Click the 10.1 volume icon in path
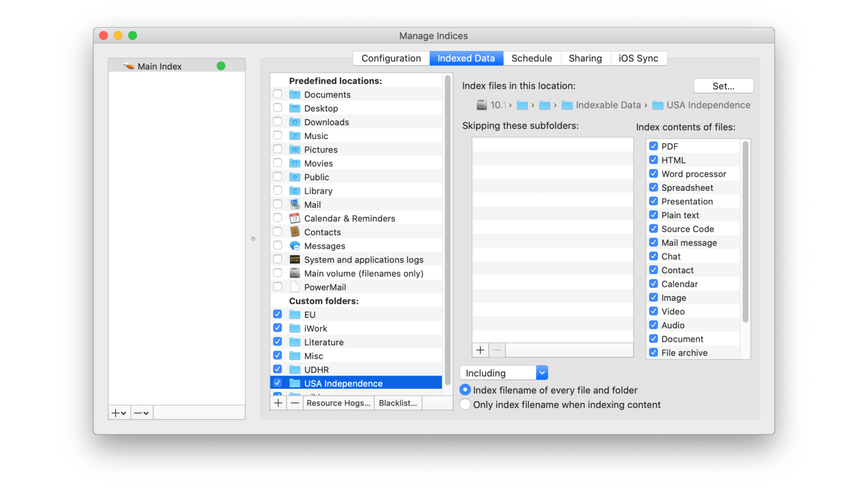Image resolution: width=868 pixels, height=488 pixels. 481,105
